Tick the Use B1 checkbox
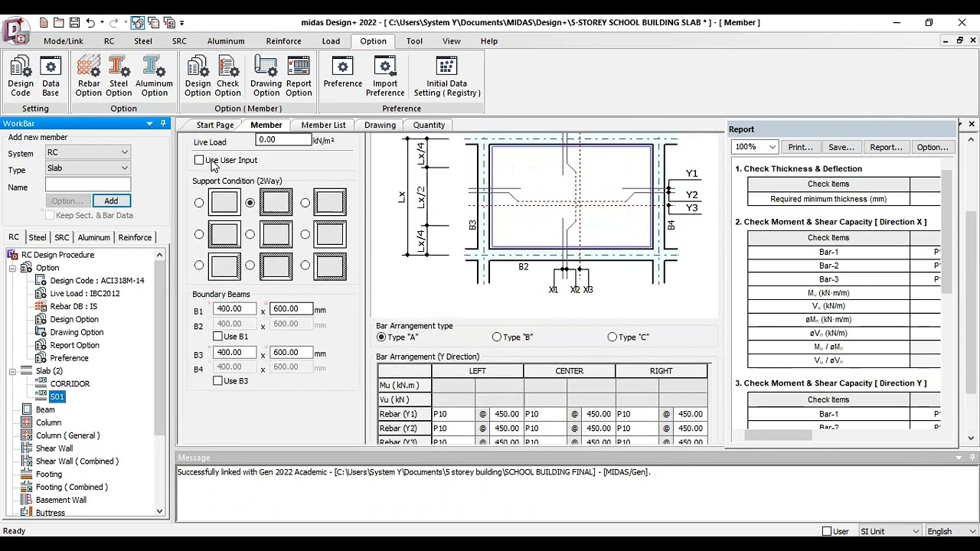This screenshot has height=551, width=980. [217, 336]
